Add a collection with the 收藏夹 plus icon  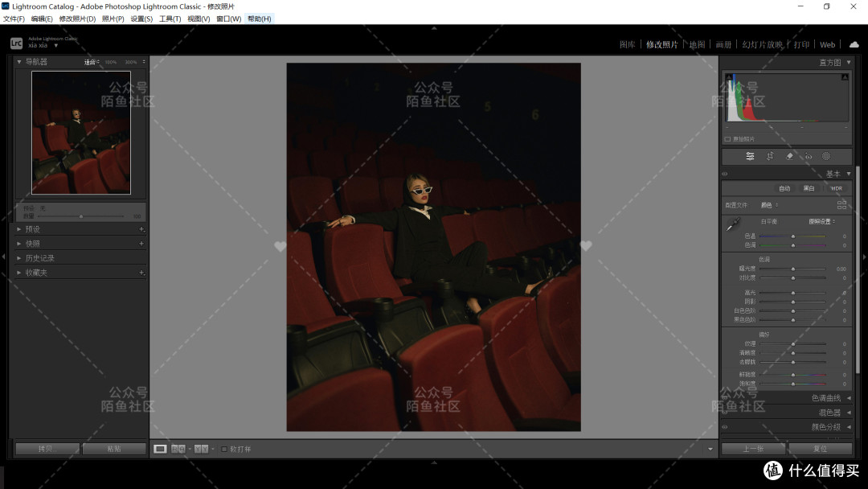point(141,273)
